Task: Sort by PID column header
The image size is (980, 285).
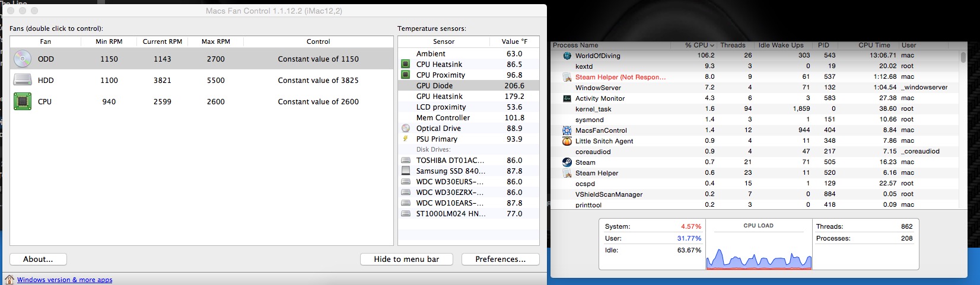Action: pos(824,45)
